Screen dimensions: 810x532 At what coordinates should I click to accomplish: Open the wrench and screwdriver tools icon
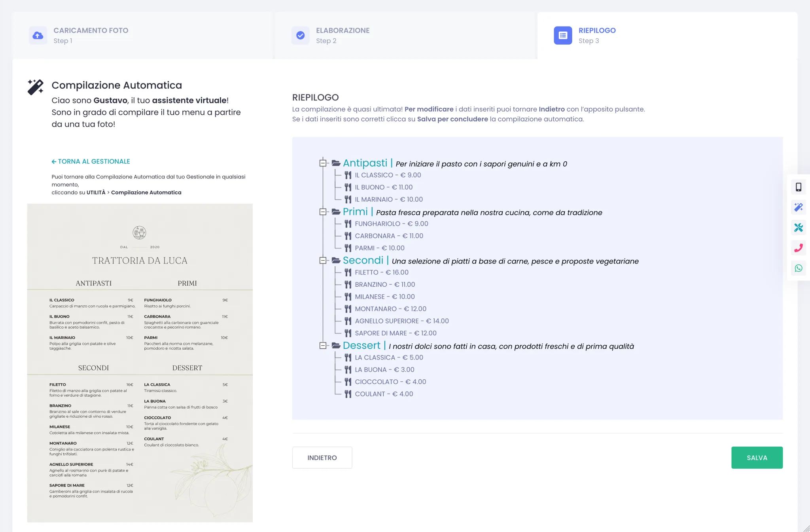[799, 227]
